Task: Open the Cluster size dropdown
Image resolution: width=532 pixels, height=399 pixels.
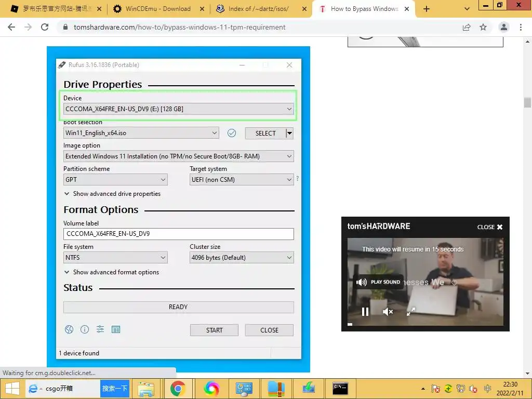Action: (242, 258)
